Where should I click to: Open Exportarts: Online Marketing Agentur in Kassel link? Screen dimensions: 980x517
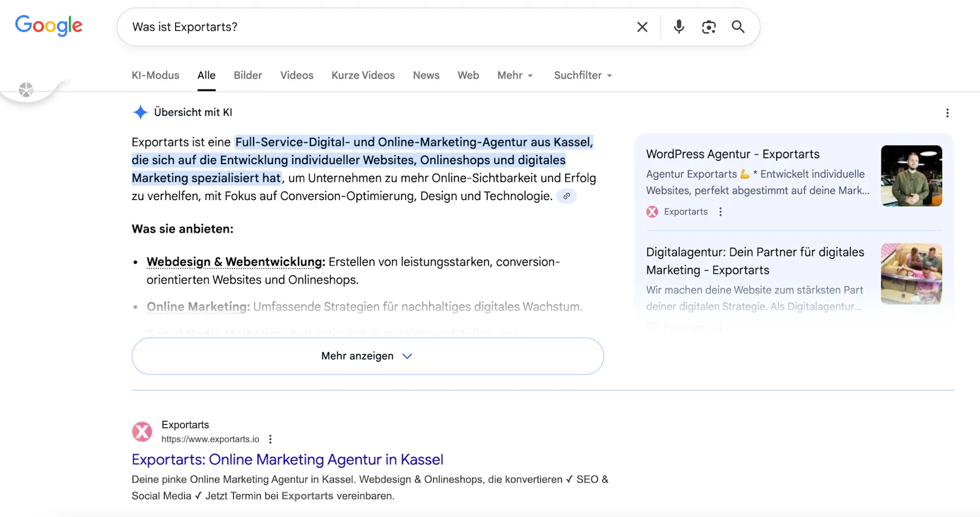click(x=287, y=459)
